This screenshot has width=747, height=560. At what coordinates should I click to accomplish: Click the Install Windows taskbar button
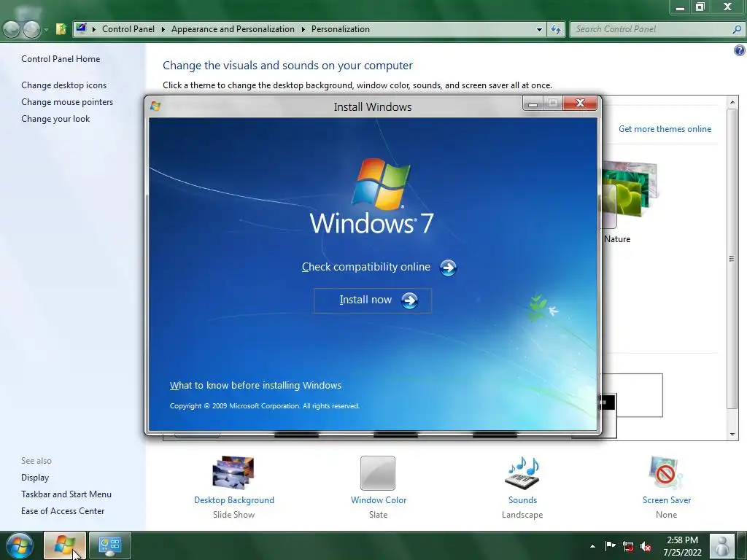tap(65, 545)
